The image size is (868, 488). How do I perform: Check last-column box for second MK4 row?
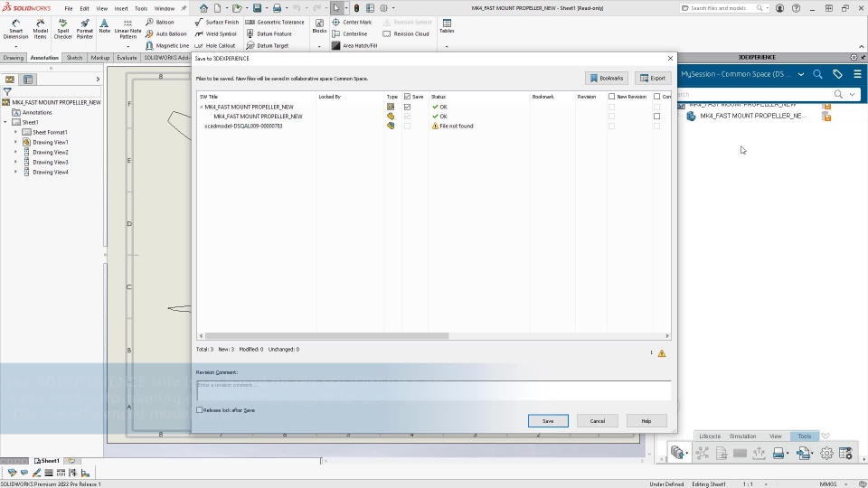tap(656, 117)
